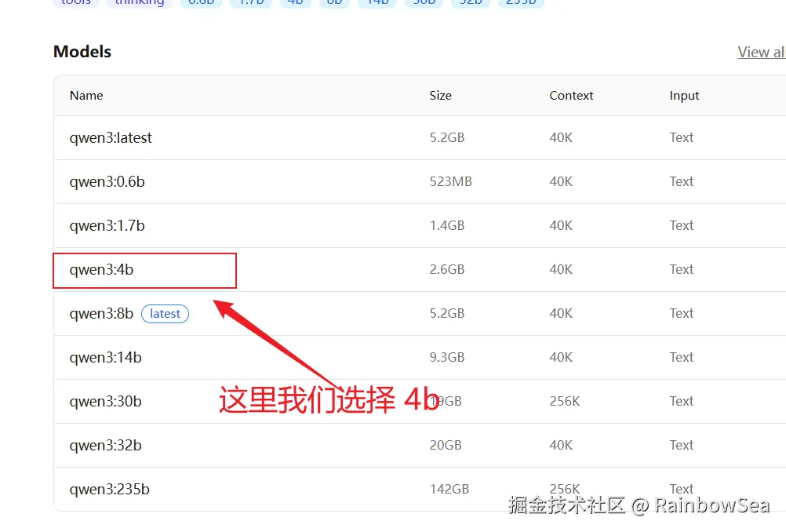
Task: Select the 5.2GB size in qwen3:8b row
Action: click(x=446, y=314)
